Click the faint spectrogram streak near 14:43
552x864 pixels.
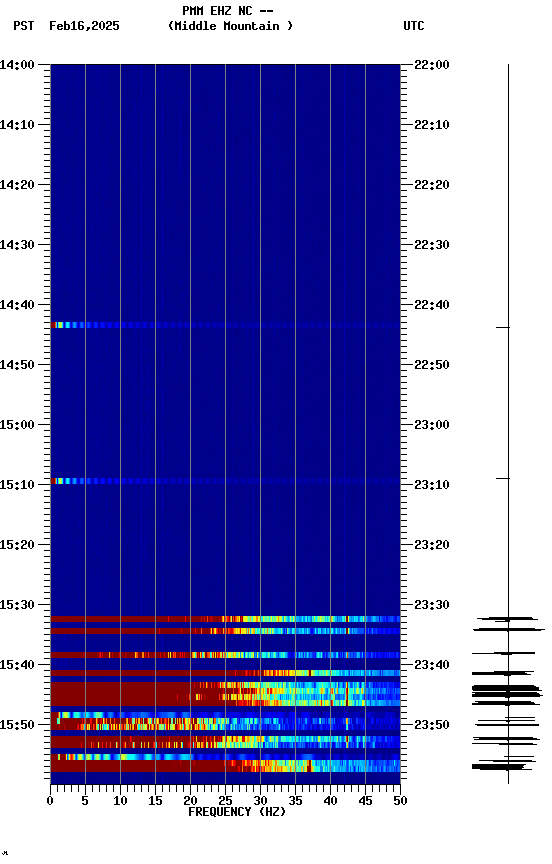[225, 325]
